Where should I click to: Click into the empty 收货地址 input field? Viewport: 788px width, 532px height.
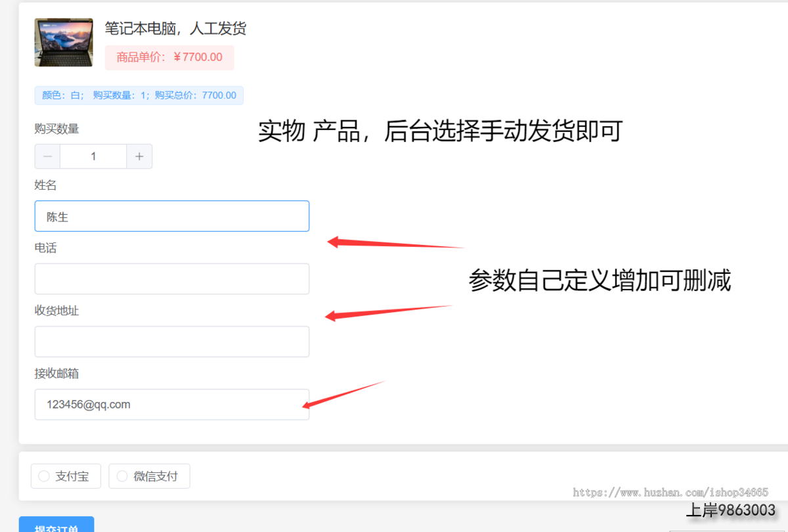click(171, 342)
